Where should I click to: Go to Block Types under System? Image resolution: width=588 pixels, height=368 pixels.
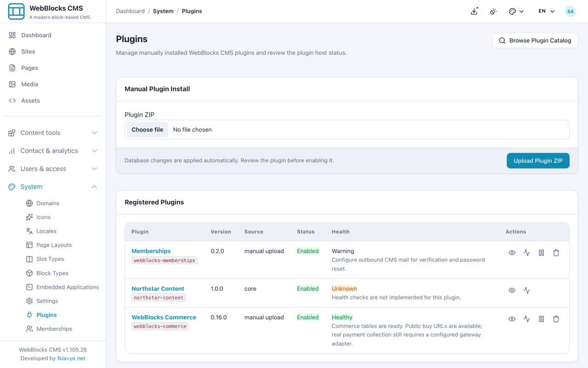pyautogui.click(x=52, y=273)
